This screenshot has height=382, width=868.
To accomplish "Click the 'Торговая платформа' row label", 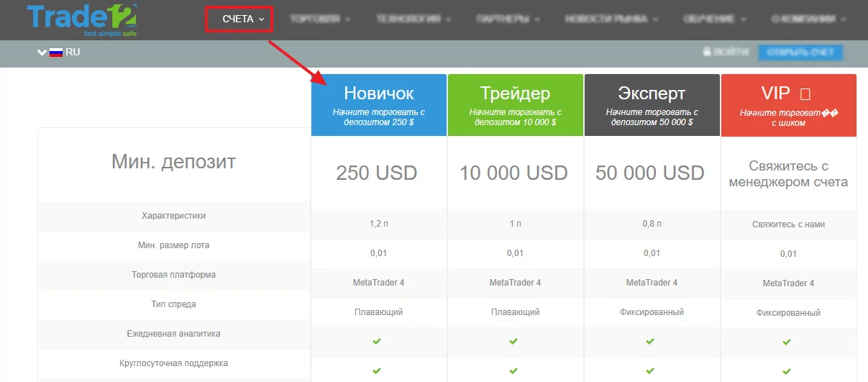I will pyautogui.click(x=174, y=275).
